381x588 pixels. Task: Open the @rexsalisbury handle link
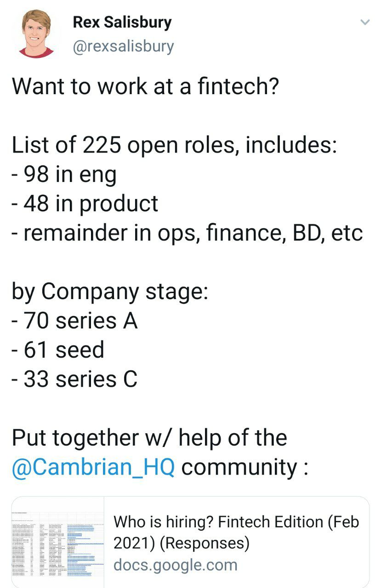124,46
